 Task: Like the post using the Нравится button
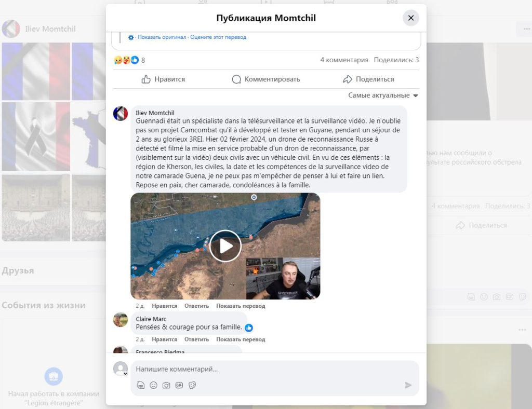[x=164, y=79]
